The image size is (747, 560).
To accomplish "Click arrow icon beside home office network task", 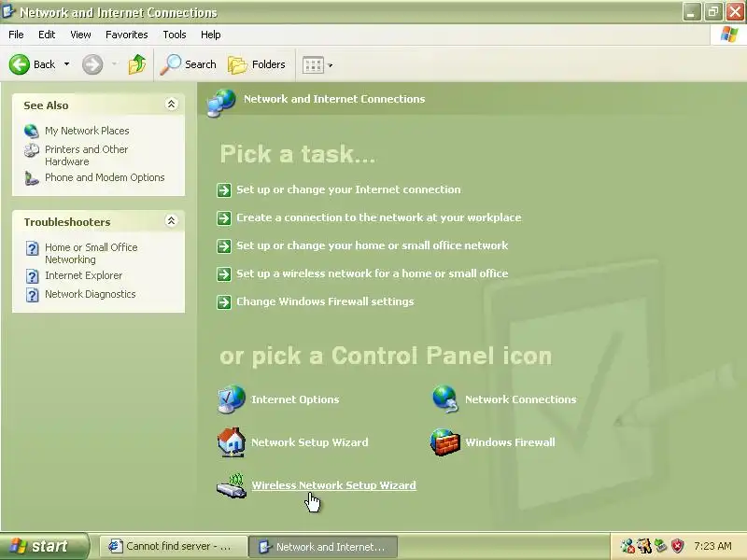I will click(x=224, y=246).
